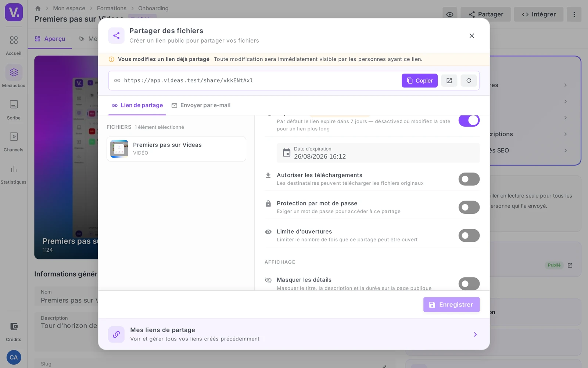Click '1 élément sélectionné' text
Screen dimensions: 588x368
(159, 127)
